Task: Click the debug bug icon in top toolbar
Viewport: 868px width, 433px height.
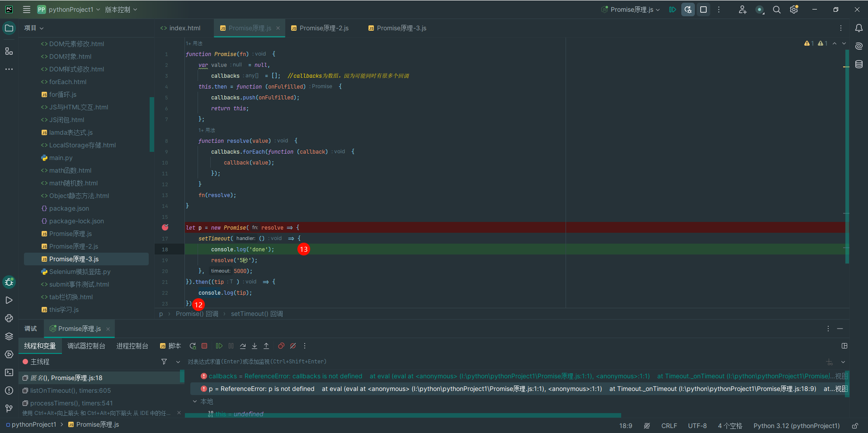Action: click(x=688, y=9)
